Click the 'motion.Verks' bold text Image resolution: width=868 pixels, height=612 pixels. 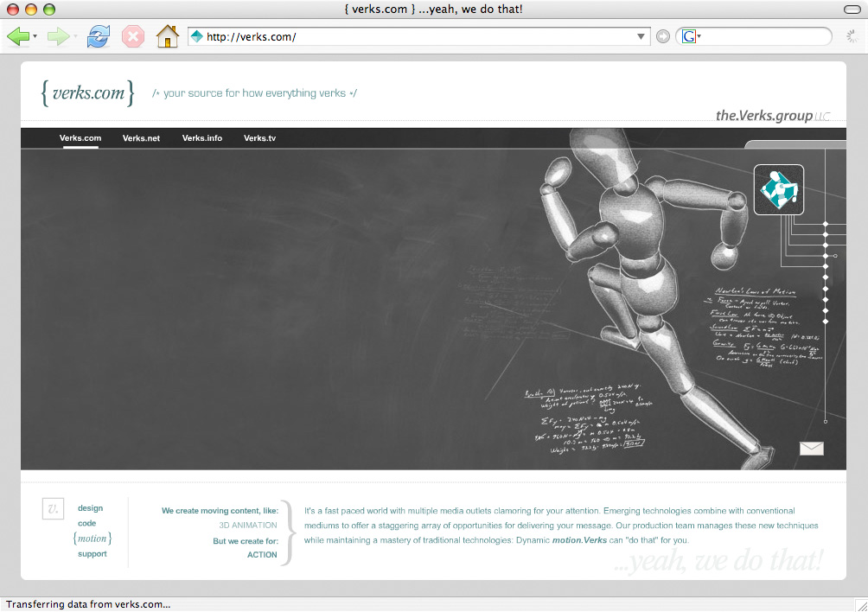[x=579, y=540]
